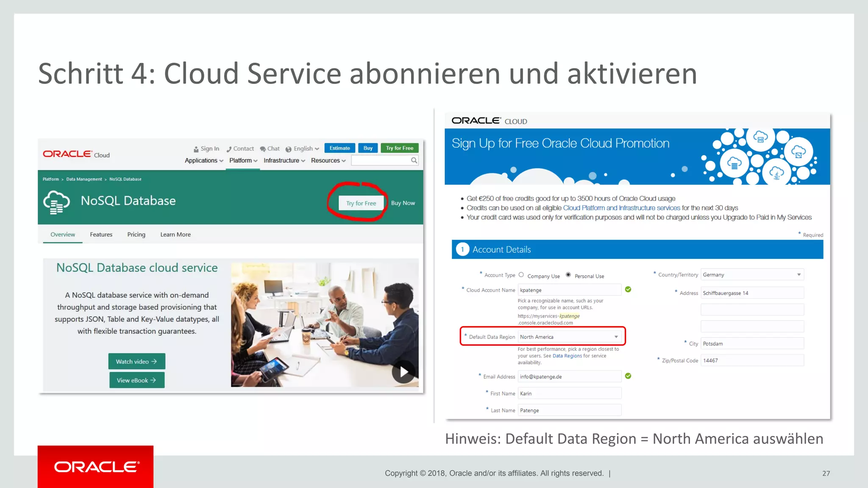Open the Data Regions link
The height and width of the screenshot is (488, 868).
567,356
